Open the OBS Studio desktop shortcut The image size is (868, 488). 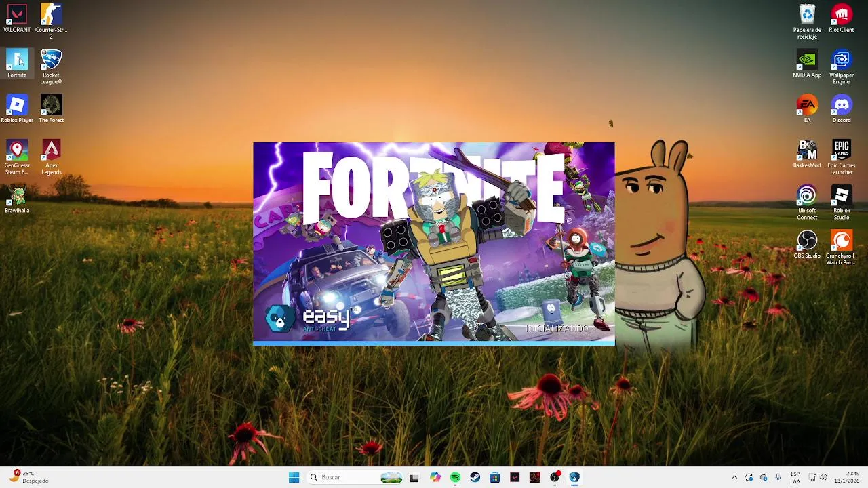pyautogui.click(x=807, y=245)
